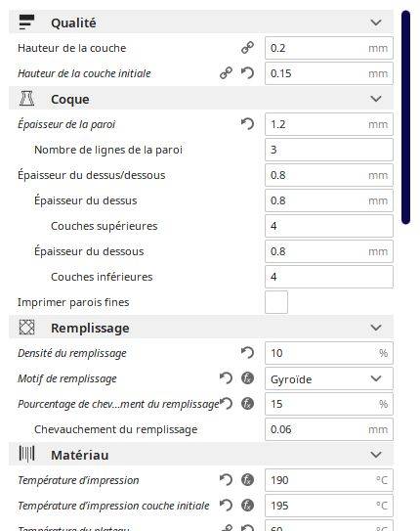Reset Densité du remplissage value
The width and height of the screenshot is (420, 531).
pos(247,353)
